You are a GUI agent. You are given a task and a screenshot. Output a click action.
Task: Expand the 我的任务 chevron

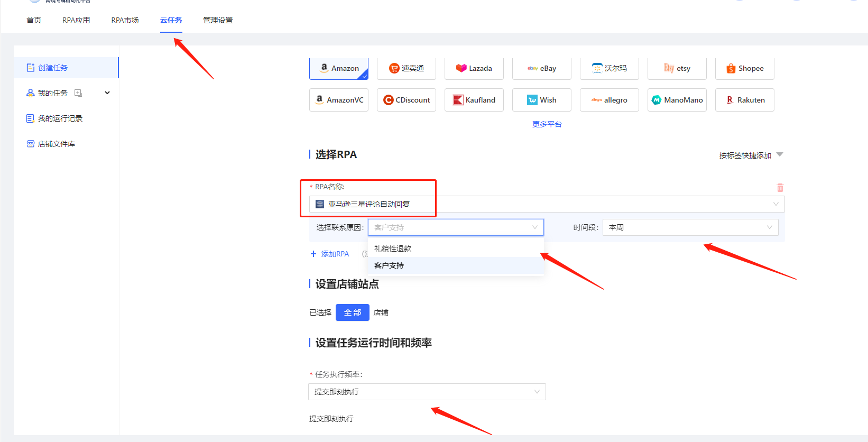[x=107, y=93]
